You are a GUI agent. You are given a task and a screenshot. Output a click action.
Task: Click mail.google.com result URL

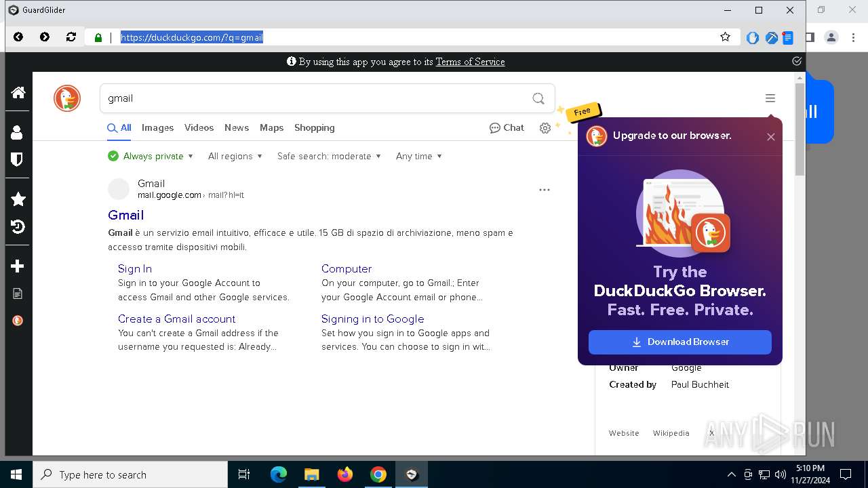(170, 195)
